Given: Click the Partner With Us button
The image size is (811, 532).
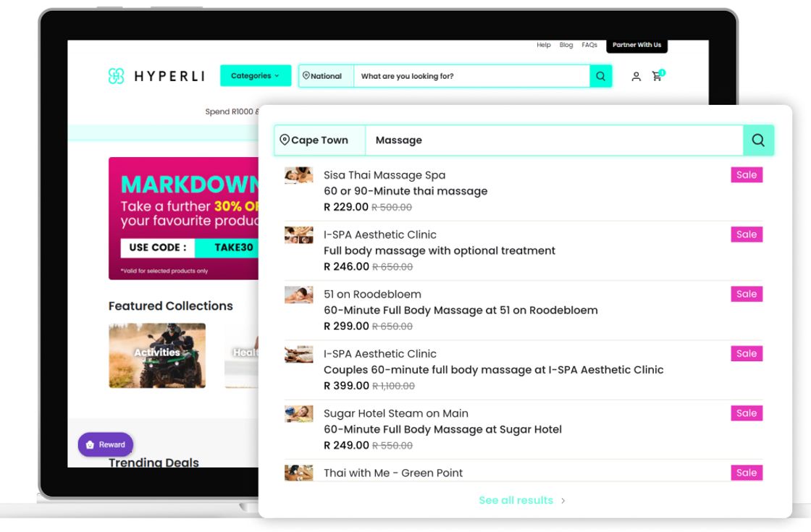Looking at the screenshot, I should click(636, 46).
